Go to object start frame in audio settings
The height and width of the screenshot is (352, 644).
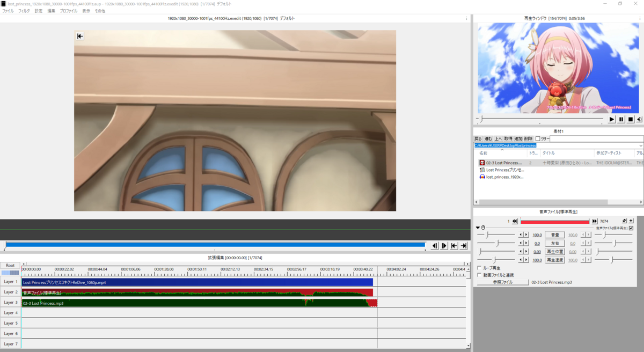(x=515, y=221)
